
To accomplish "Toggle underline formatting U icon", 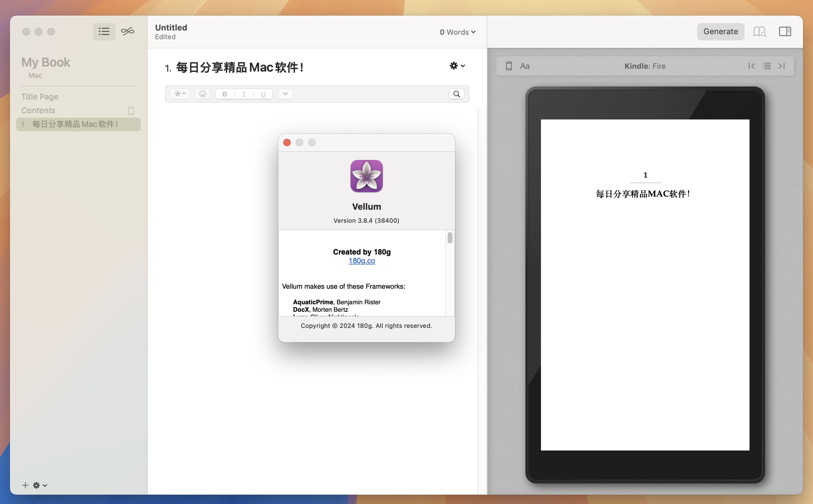I will pyautogui.click(x=263, y=93).
